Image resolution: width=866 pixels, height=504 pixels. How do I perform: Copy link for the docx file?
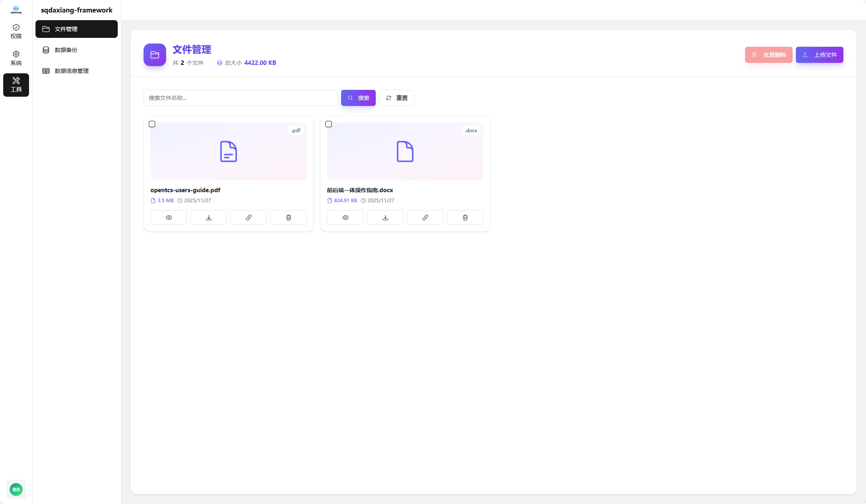[425, 218]
